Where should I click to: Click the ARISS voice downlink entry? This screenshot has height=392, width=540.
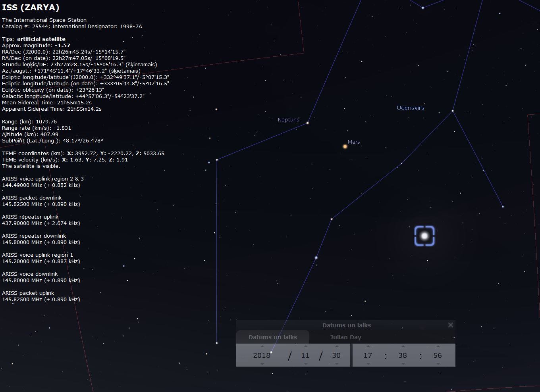[30, 274]
